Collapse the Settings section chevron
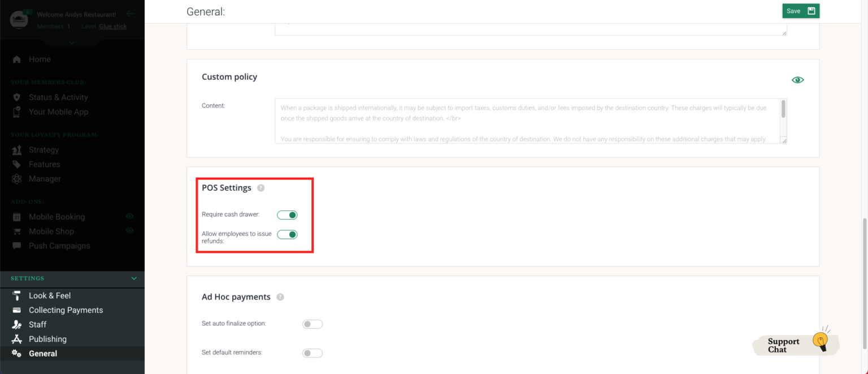This screenshot has width=868, height=374. point(134,278)
